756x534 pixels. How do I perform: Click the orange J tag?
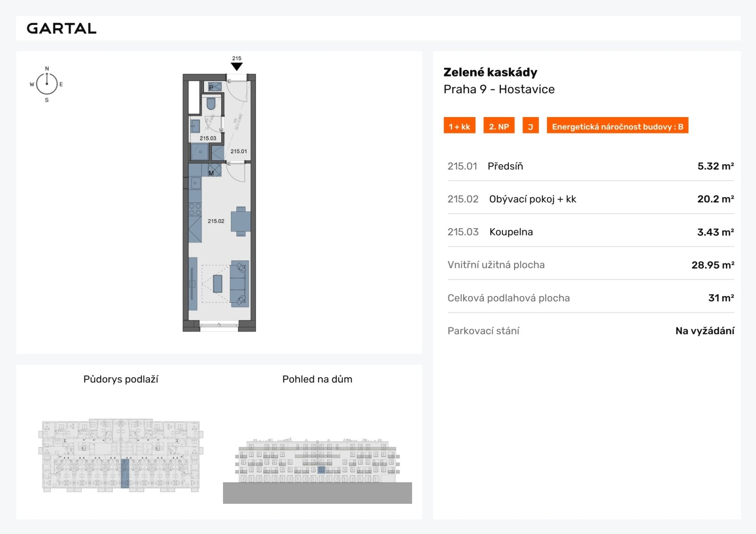(531, 127)
